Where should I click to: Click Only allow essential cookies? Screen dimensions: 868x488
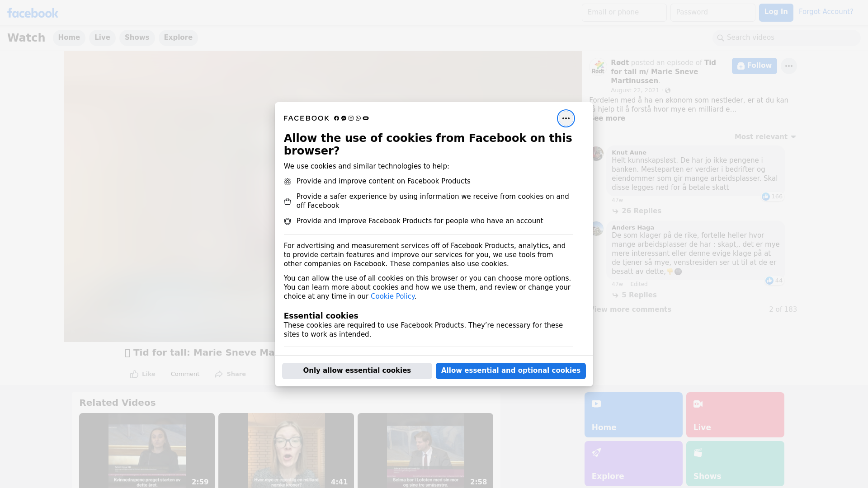tap(357, 371)
